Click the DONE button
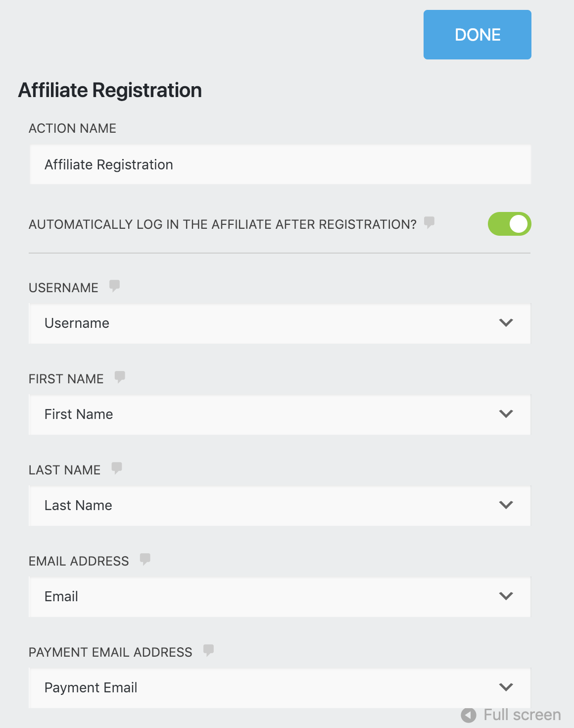Image resolution: width=574 pixels, height=728 pixels. click(477, 34)
